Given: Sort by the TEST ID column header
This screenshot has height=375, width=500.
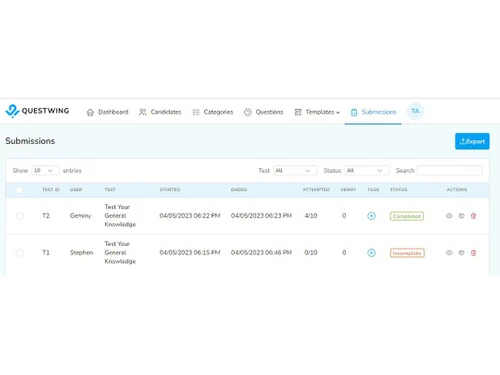Looking at the screenshot, I should tap(51, 189).
